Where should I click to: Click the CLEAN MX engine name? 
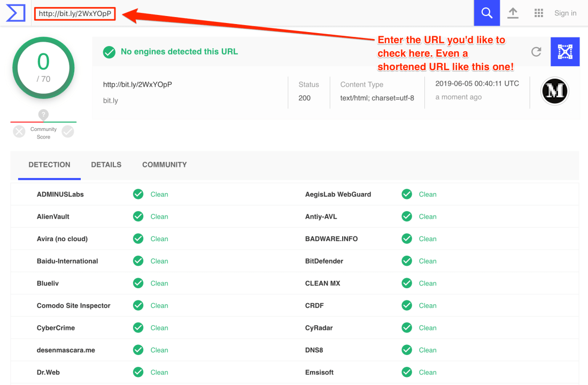click(322, 283)
